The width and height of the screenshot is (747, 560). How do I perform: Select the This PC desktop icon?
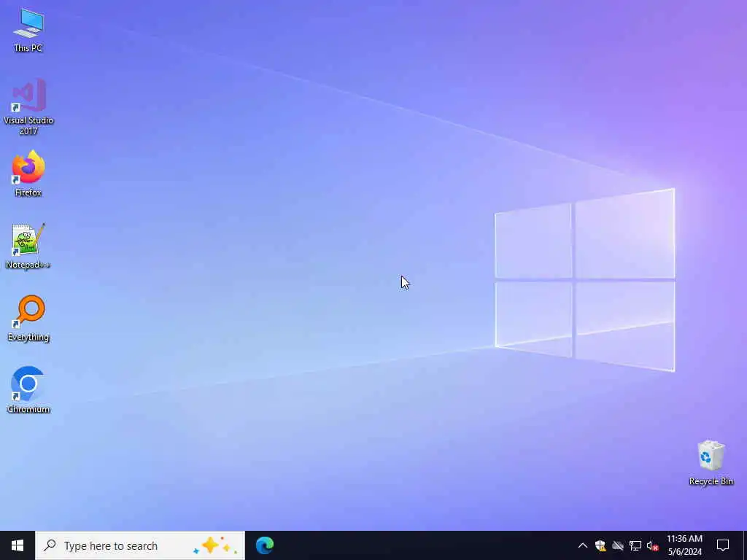pos(28,29)
